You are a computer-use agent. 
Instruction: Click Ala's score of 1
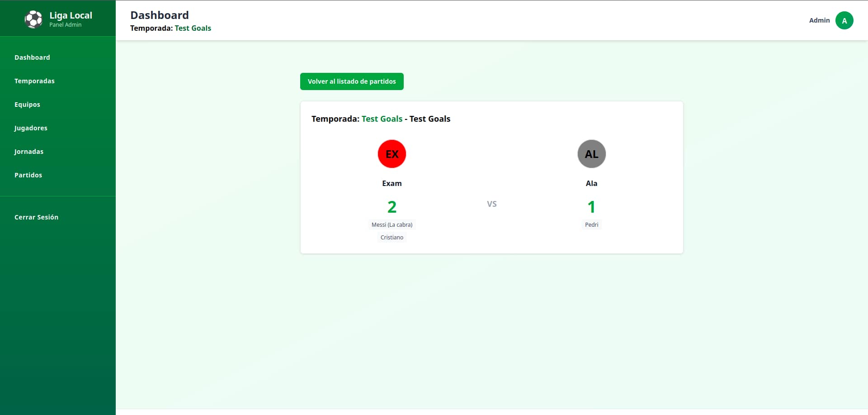(591, 207)
